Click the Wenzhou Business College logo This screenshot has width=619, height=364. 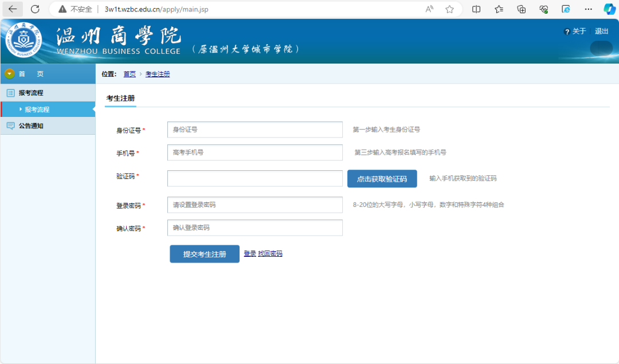point(23,41)
